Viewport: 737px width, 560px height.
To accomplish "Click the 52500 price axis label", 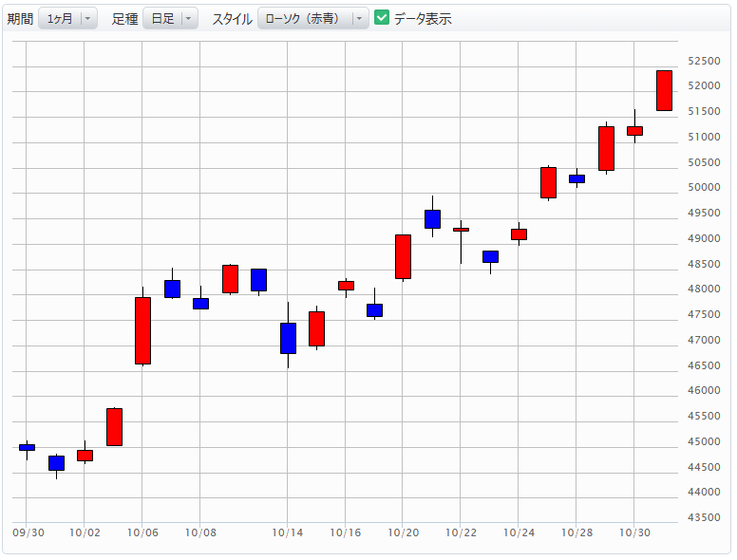I will click(x=704, y=61).
